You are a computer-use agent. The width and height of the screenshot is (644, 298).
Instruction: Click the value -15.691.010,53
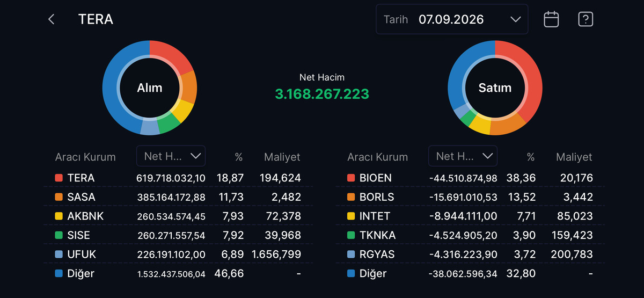pyautogui.click(x=463, y=197)
